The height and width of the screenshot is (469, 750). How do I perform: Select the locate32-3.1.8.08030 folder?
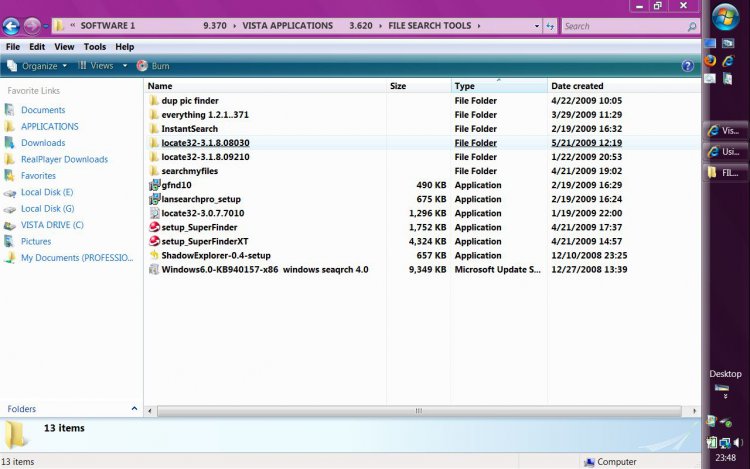tap(205, 143)
